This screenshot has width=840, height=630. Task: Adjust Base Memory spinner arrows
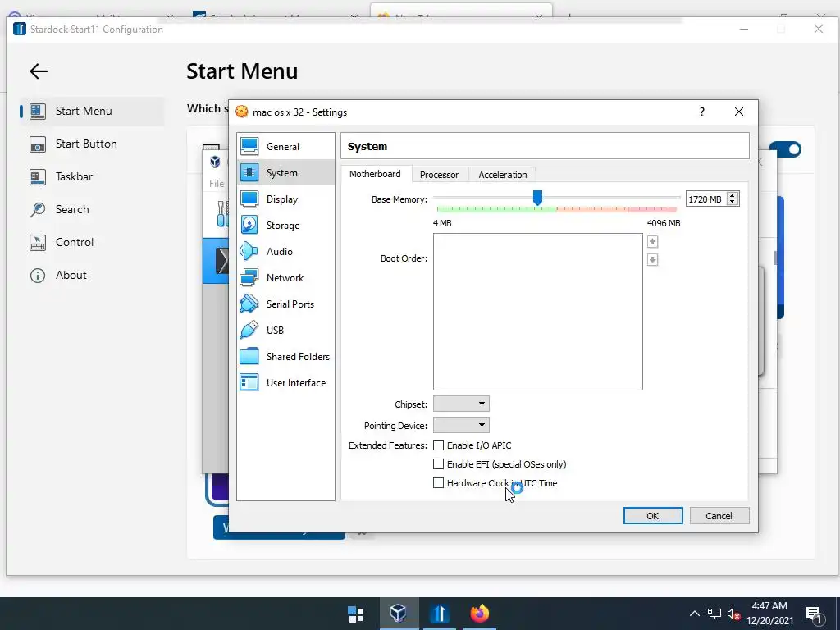733,199
